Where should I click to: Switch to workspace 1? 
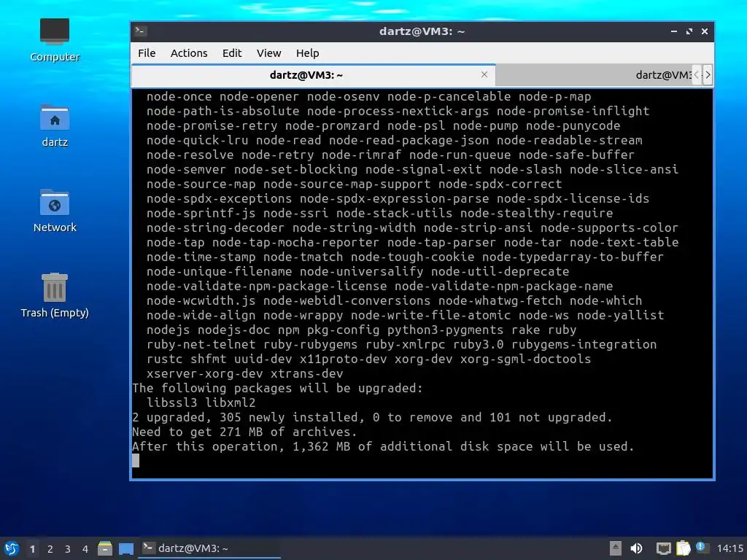click(x=32, y=549)
